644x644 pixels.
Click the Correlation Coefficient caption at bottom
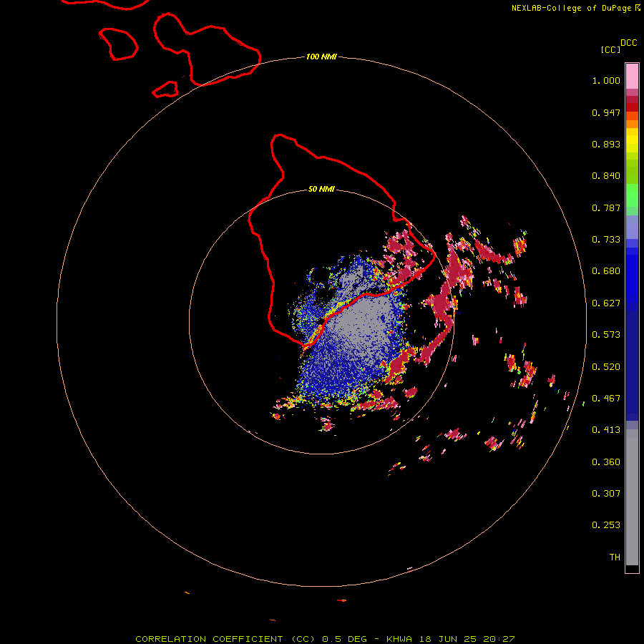pyautogui.click(x=325, y=639)
